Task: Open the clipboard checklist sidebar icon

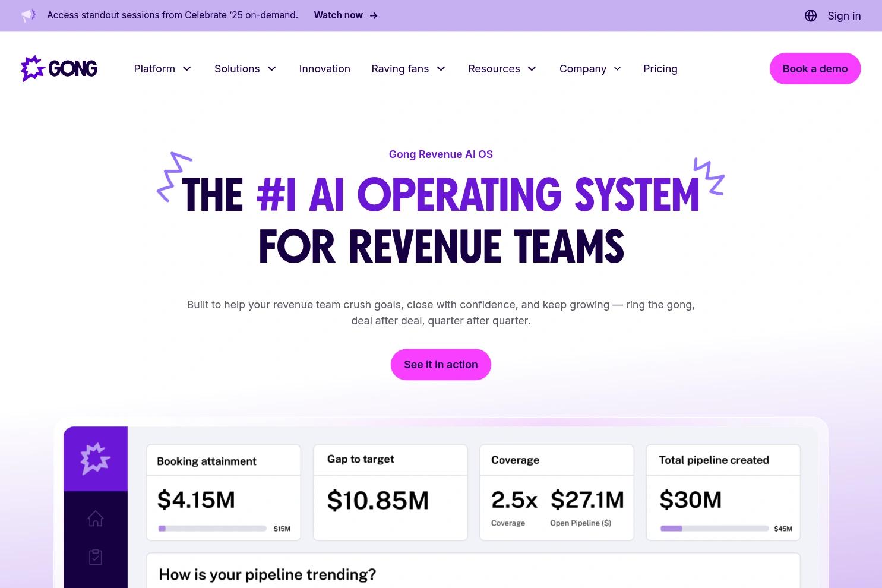Action: pos(96,557)
